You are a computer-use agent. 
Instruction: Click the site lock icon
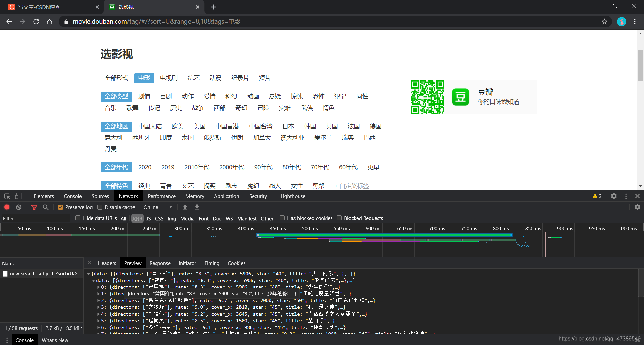pyautogui.click(x=66, y=22)
